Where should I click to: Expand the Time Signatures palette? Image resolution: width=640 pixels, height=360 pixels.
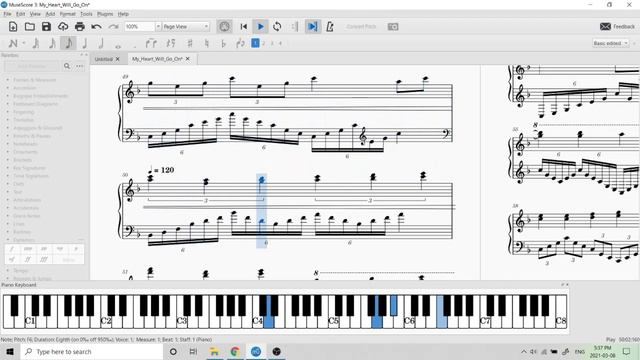[30, 176]
